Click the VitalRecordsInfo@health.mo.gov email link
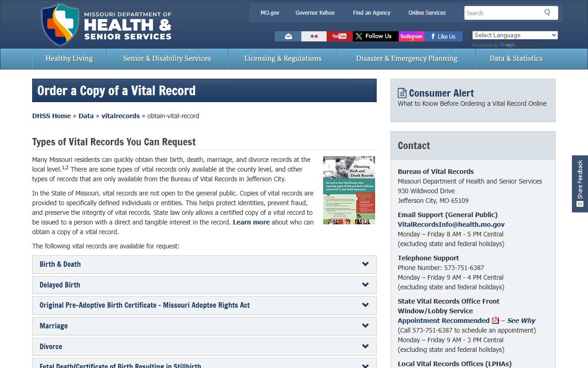This screenshot has height=368, width=588. click(x=451, y=224)
